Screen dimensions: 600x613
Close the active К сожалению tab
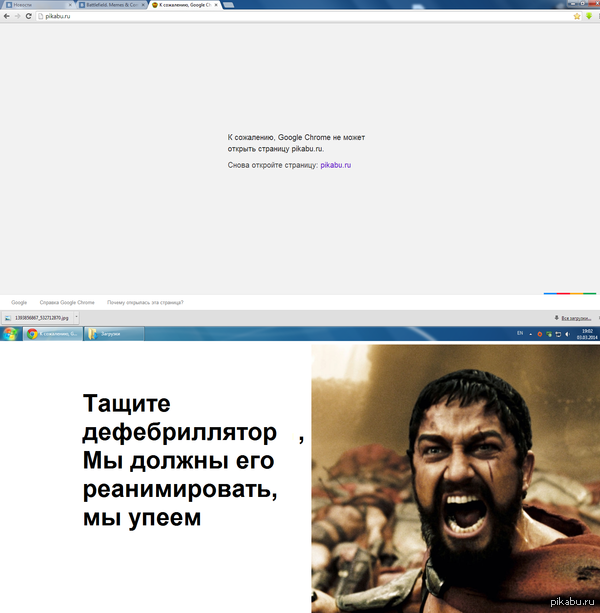coord(216,5)
